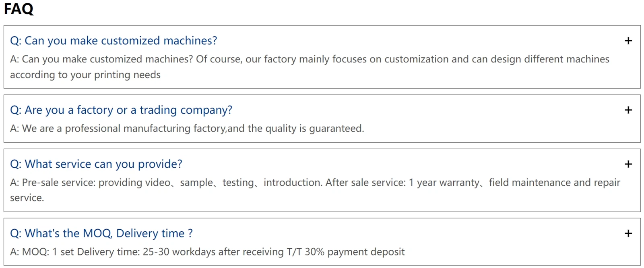Click the quality guarantee answer line

point(187,128)
